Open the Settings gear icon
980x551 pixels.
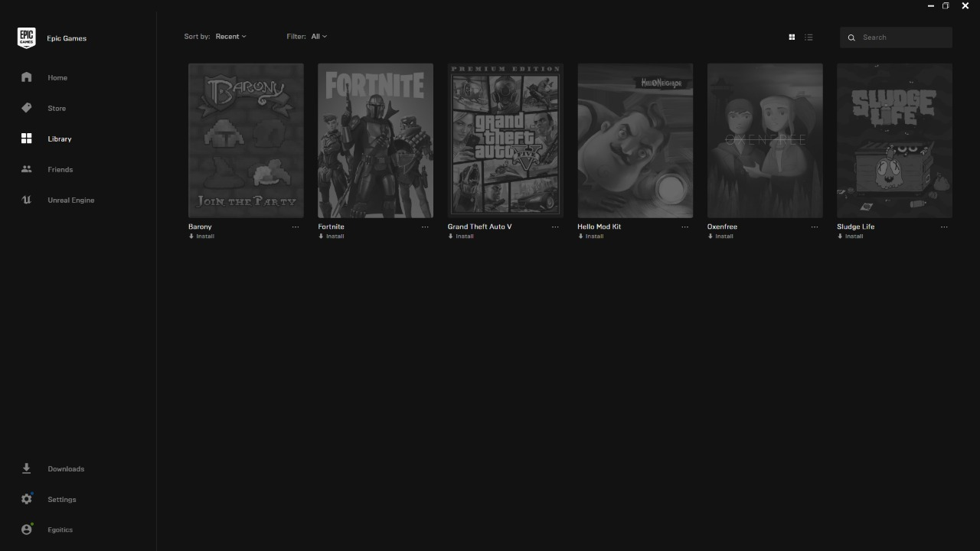click(x=27, y=499)
